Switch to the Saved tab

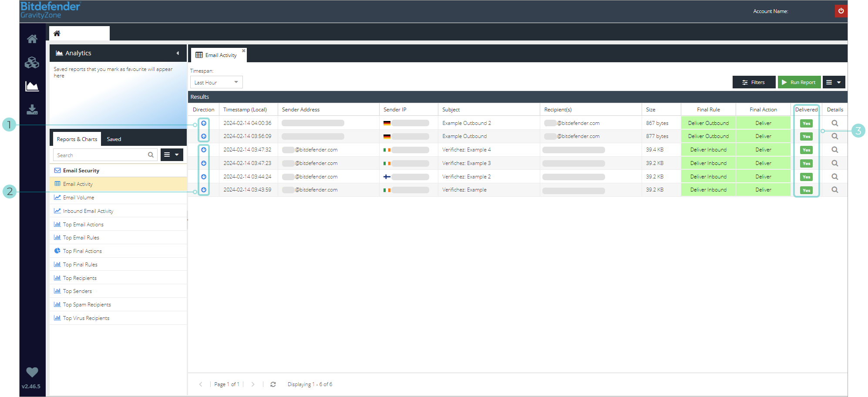[x=114, y=139]
